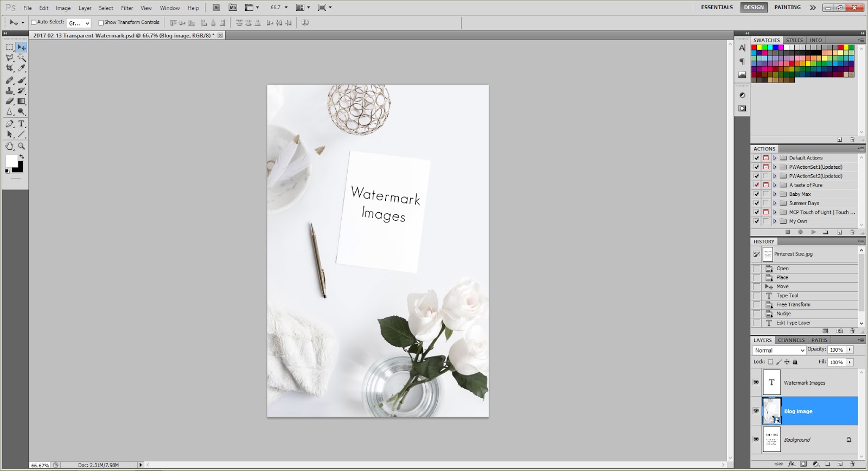Select the Free Transform history state
Image resolution: width=868 pixels, height=471 pixels.
pos(793,304)
